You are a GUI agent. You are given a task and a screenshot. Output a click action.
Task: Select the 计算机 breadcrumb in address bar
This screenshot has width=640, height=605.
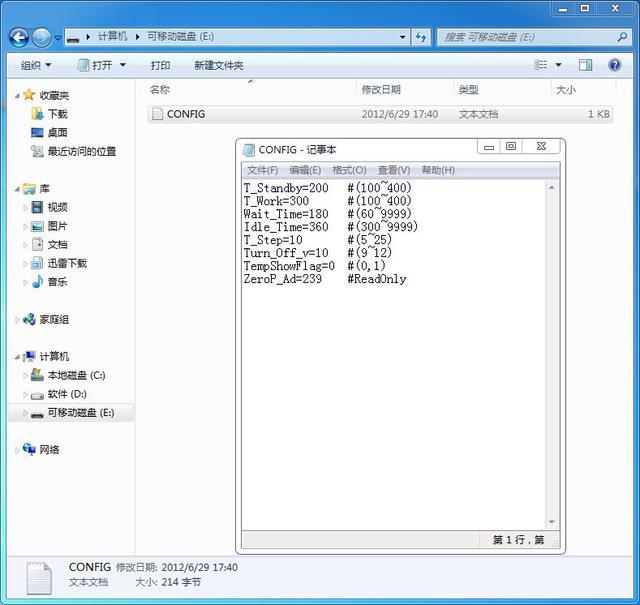pos(112,37)
